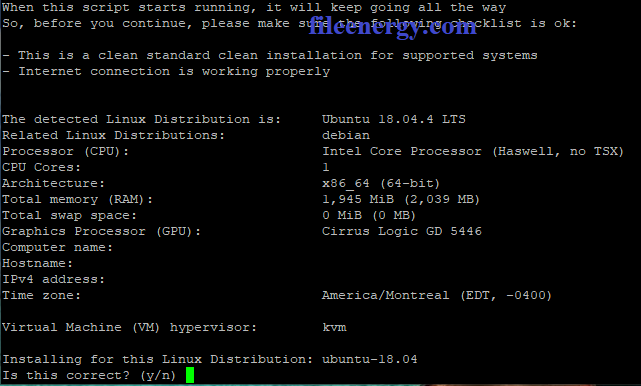641x386 pixels.
Task: Click 'Related Linux Distributions:' label
Action: (114, 135)
